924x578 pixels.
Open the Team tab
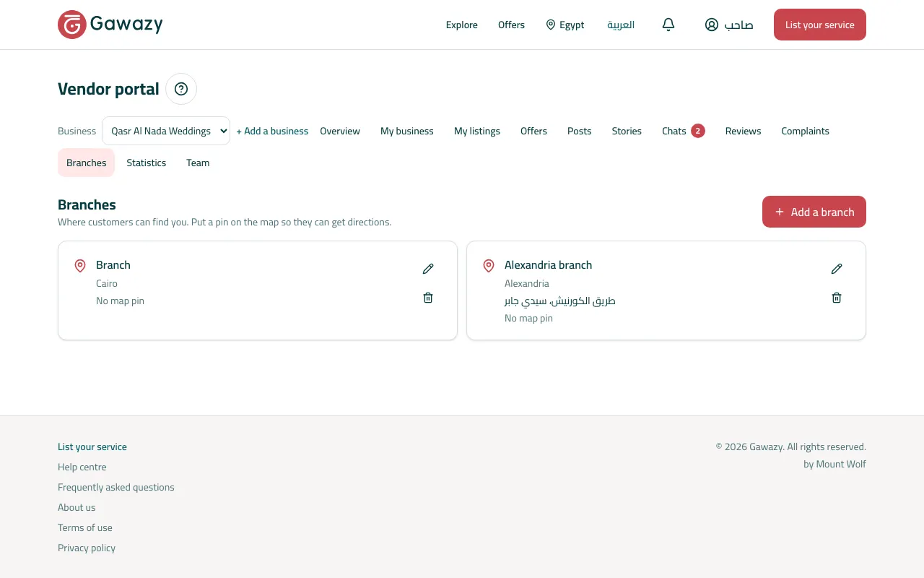click(x=198, y=163)
